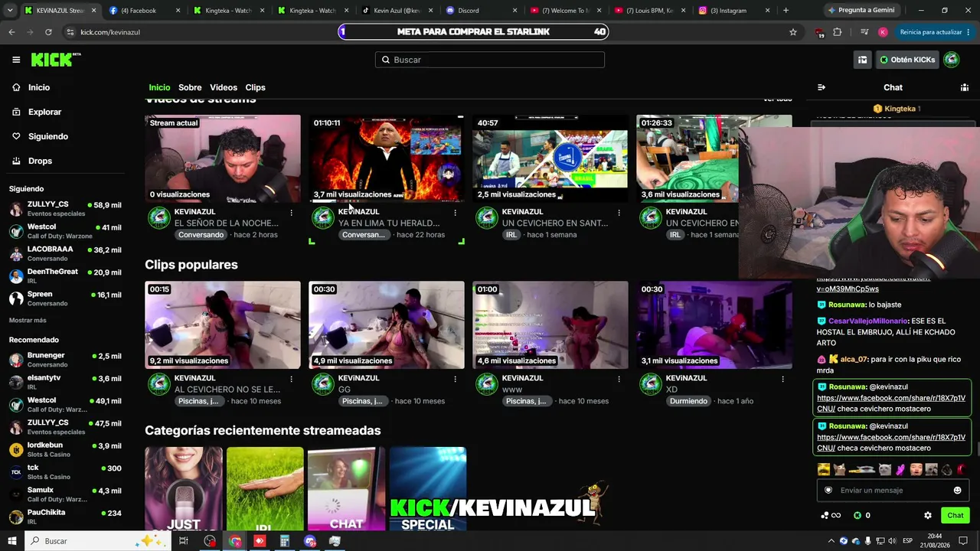Open LACOBRAAA channel in sidebar
The height and width of the screenshot is (551, 980).
click(x=66, y=253)
